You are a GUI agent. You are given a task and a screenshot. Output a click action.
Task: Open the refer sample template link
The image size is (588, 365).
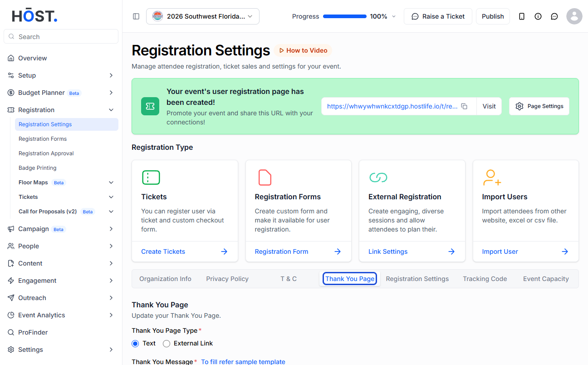(243, 362)
